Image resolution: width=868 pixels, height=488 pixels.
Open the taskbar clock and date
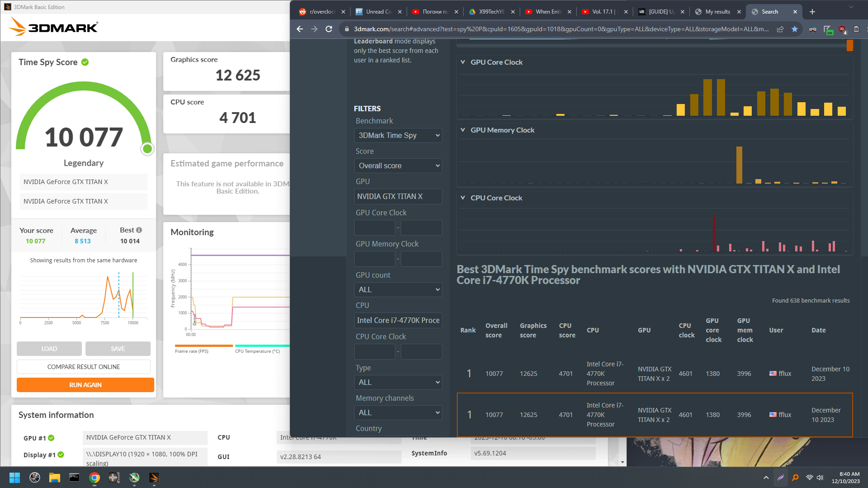coord(846,478)
